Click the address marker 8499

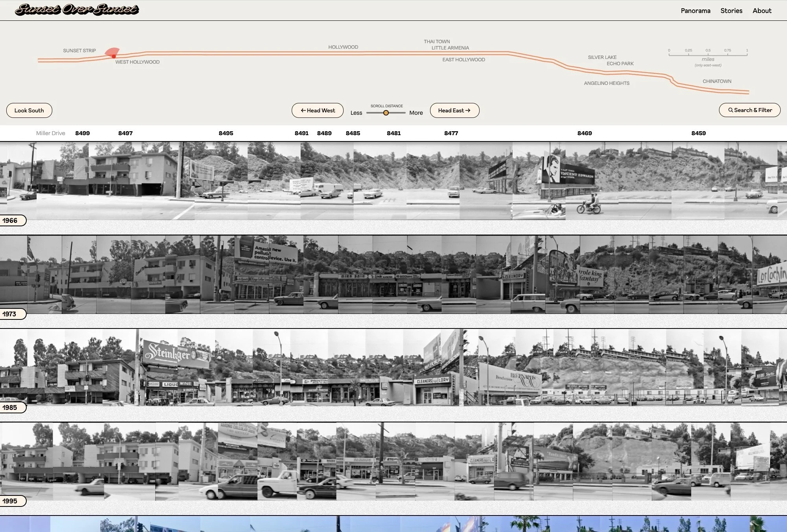pyautogui.click(x=82, y=133)
